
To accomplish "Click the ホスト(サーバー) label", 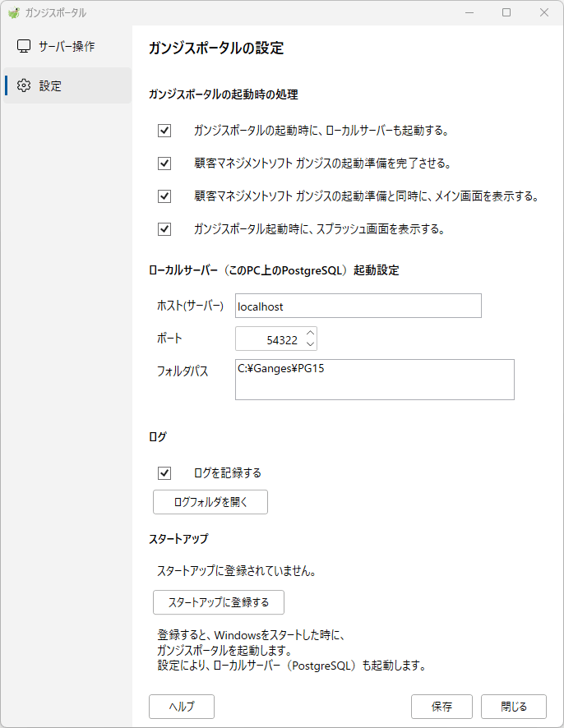I will 190,306.
